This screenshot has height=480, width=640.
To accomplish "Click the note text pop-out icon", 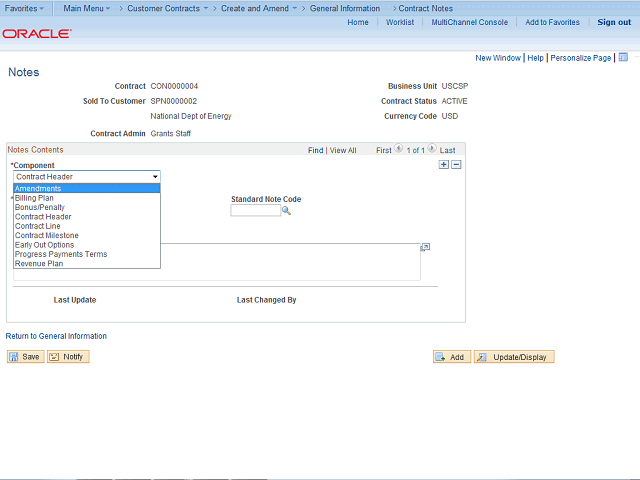I will coord(425,247).
